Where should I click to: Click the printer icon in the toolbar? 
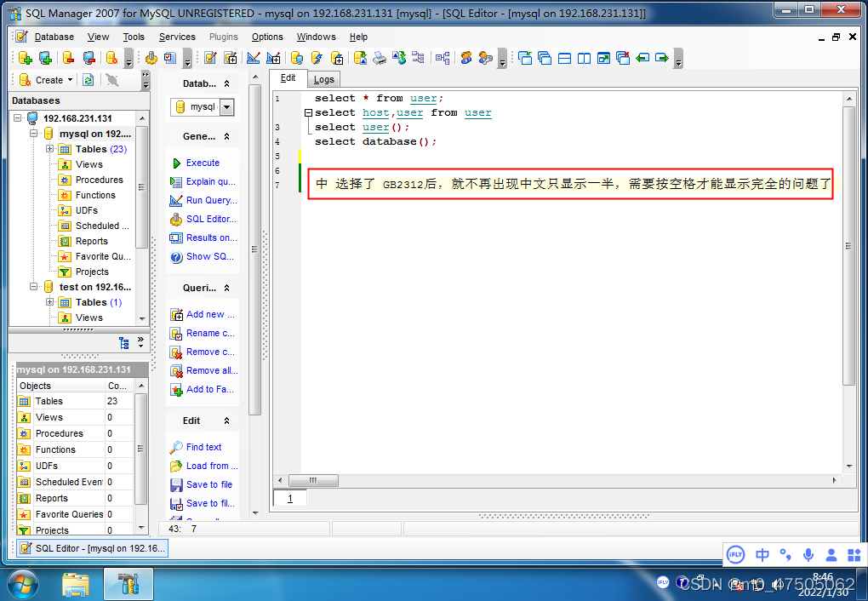(x=380, y=58)
